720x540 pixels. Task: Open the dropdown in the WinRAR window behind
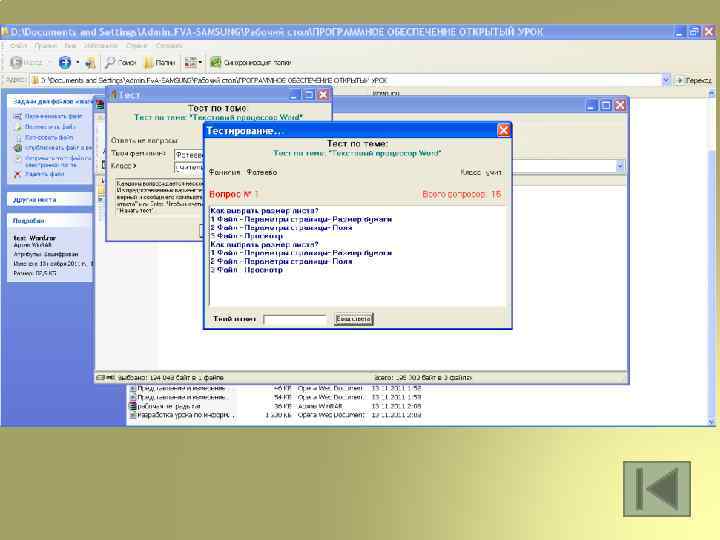coord(620,166)
